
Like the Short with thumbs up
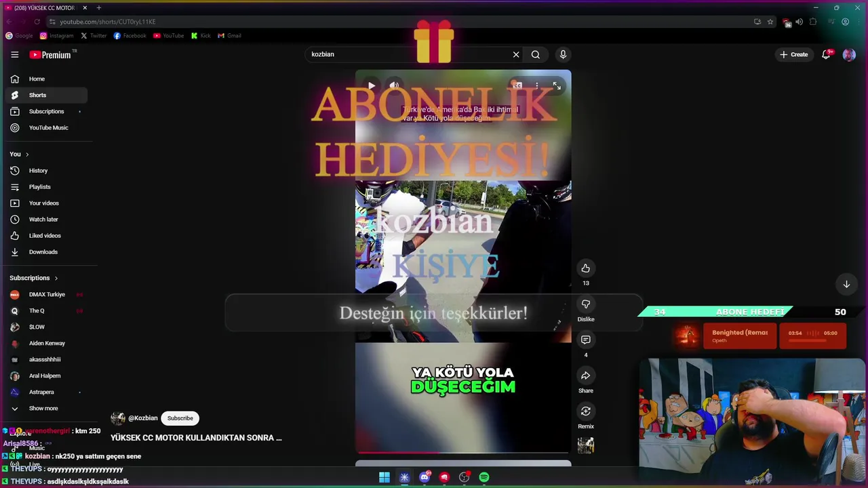[586, 268]
